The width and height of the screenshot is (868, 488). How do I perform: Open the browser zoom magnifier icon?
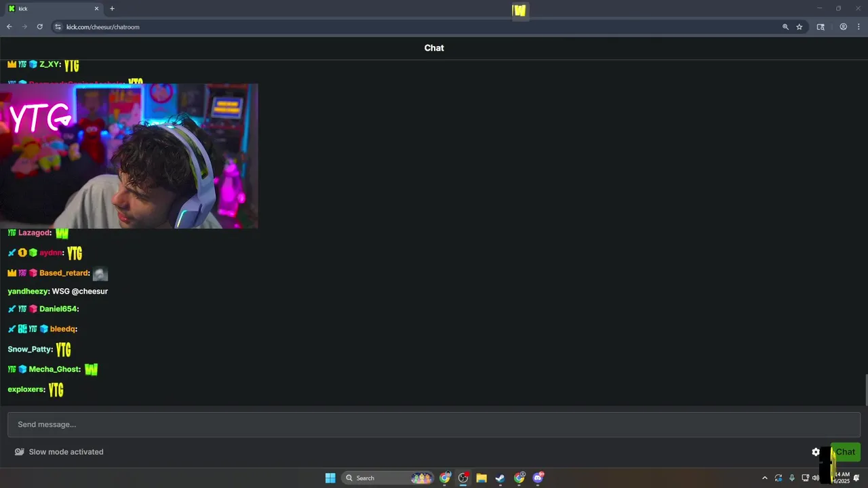point(785,27)
